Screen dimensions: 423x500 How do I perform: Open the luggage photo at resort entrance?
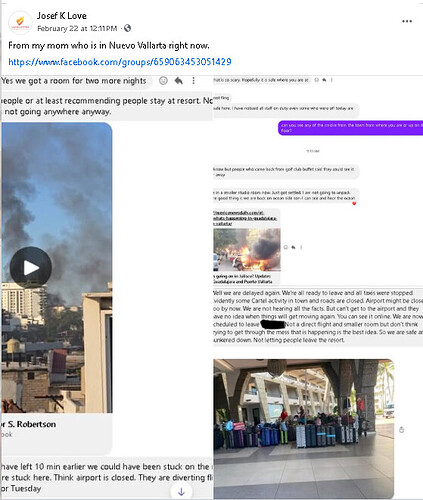pyautogui.click(x=304, y=429)
